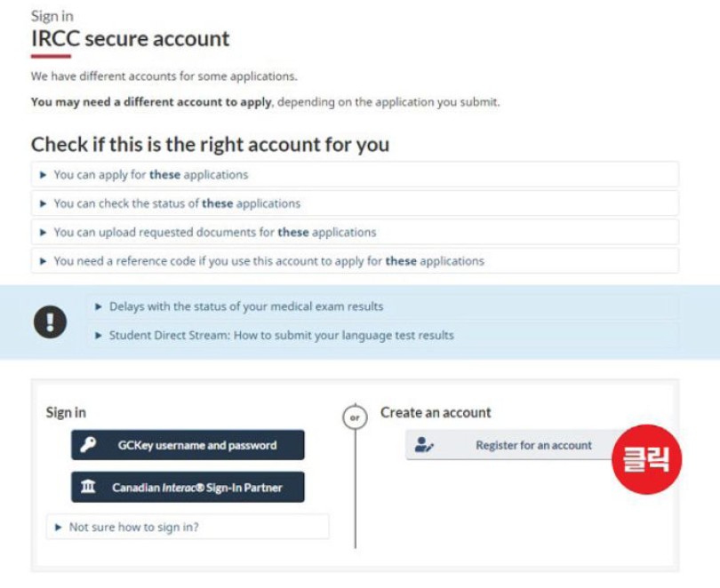
Task: Expand "You can upload requested documents" section
Action: click(214, 232)
